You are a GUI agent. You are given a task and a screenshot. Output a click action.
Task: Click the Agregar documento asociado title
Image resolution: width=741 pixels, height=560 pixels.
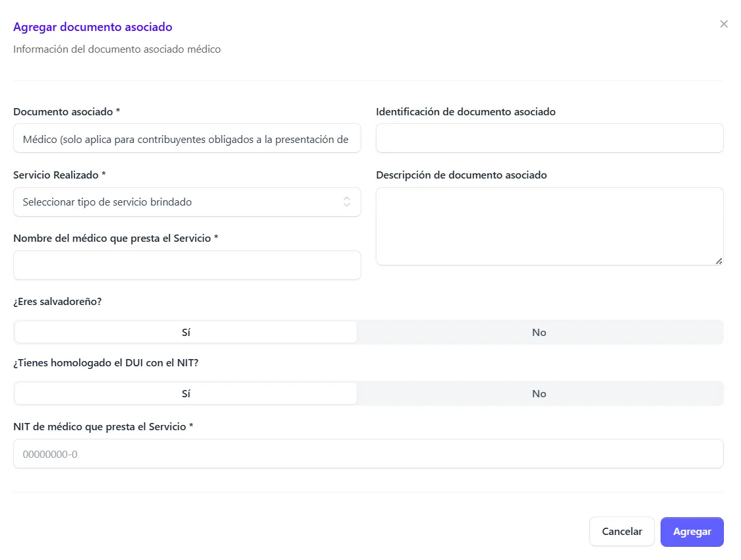coord(92,27)
